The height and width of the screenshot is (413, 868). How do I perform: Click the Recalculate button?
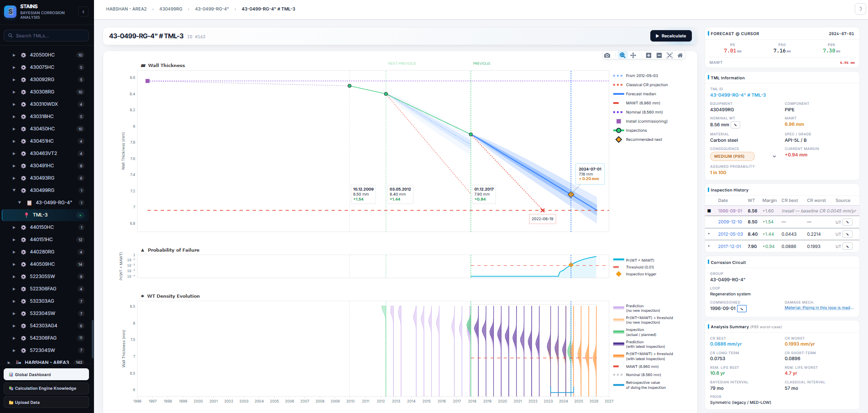(671, 36)
